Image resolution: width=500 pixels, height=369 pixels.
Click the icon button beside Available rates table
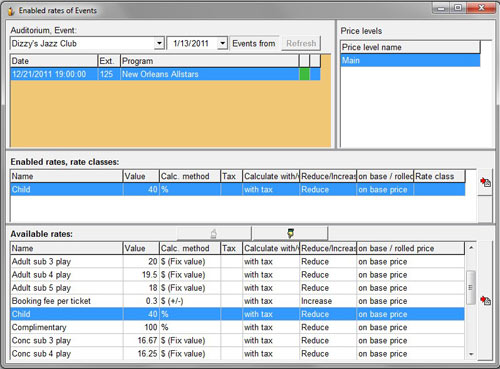coord(485,301)
